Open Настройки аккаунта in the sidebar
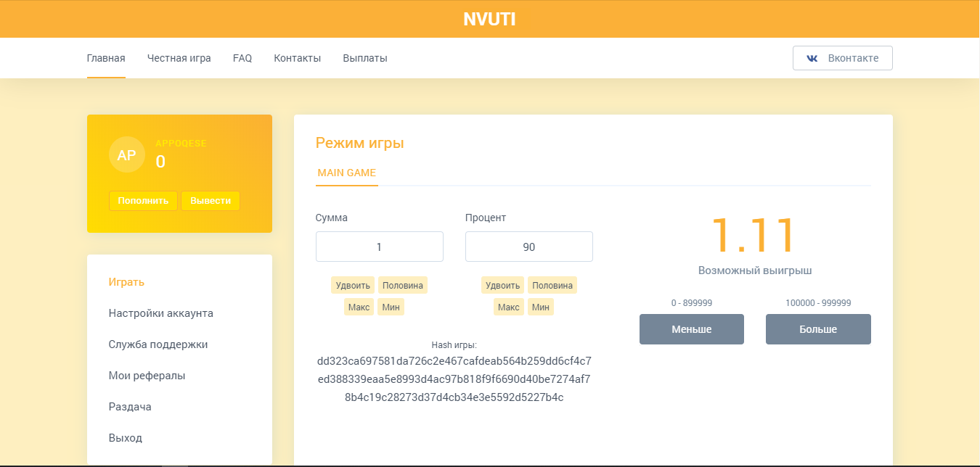Image resolution: width=980 pixels, height=467 pixels. (x=161, y=313)
